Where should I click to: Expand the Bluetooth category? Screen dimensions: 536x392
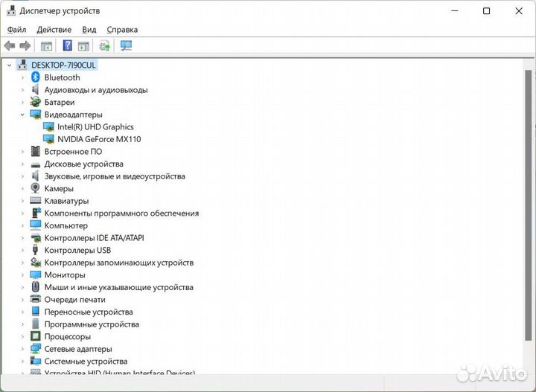click(x=22, y=77)
